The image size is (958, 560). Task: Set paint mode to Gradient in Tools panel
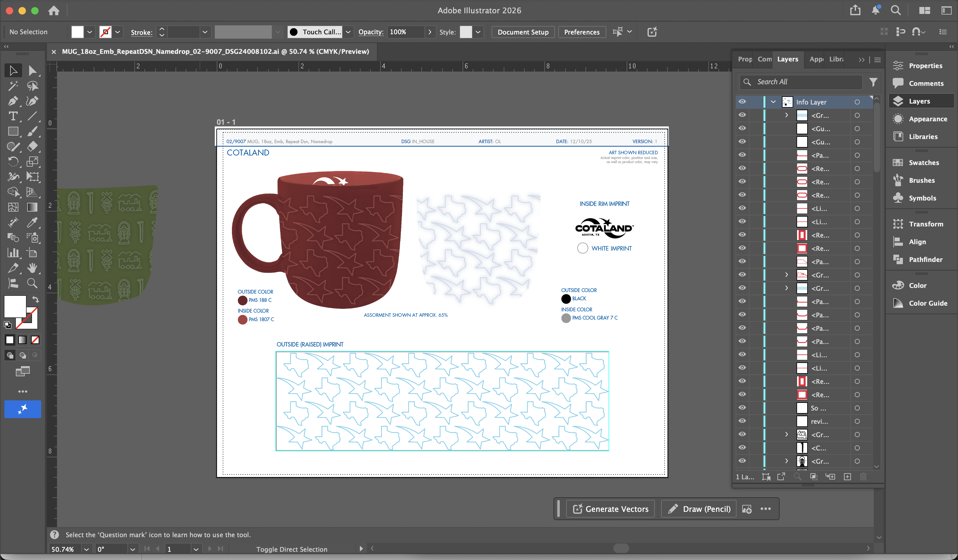[x=22, y=340]
